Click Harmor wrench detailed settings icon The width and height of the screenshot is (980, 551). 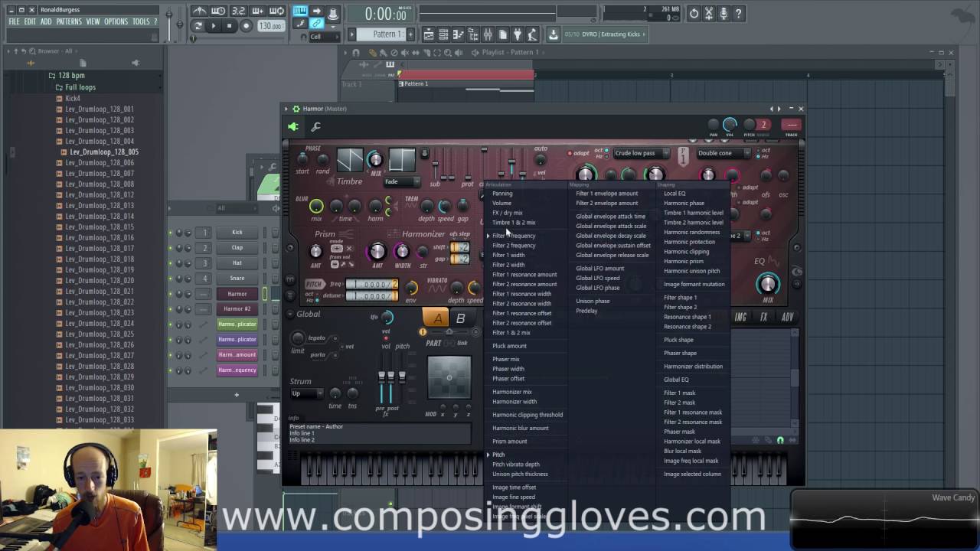click(x=315, y=126)
